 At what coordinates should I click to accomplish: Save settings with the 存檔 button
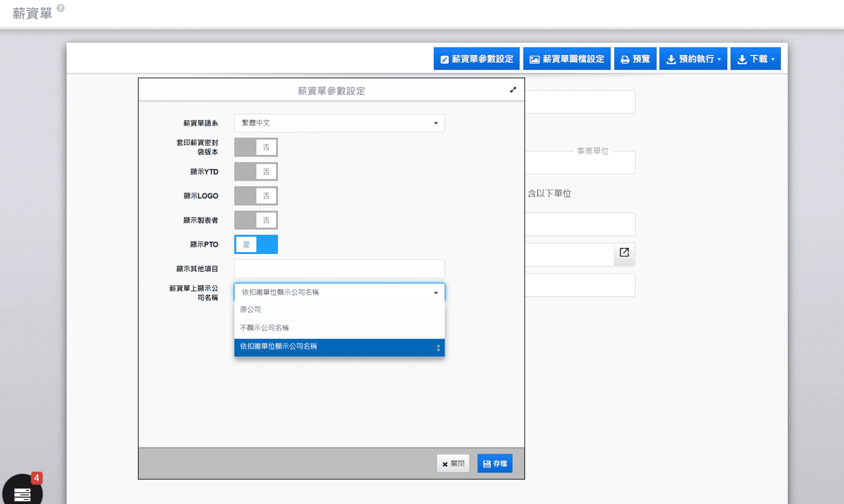pos(495,463)
